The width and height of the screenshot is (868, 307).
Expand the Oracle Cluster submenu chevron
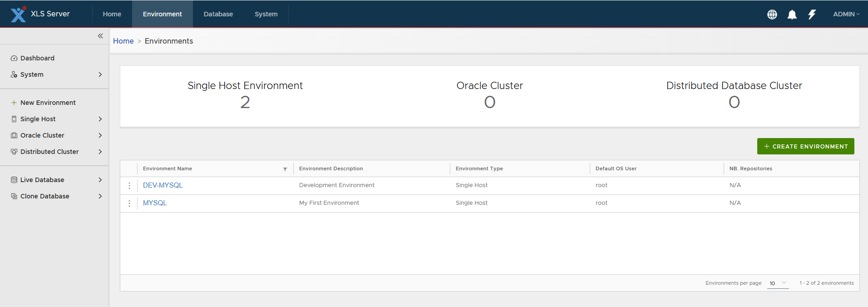100,135
